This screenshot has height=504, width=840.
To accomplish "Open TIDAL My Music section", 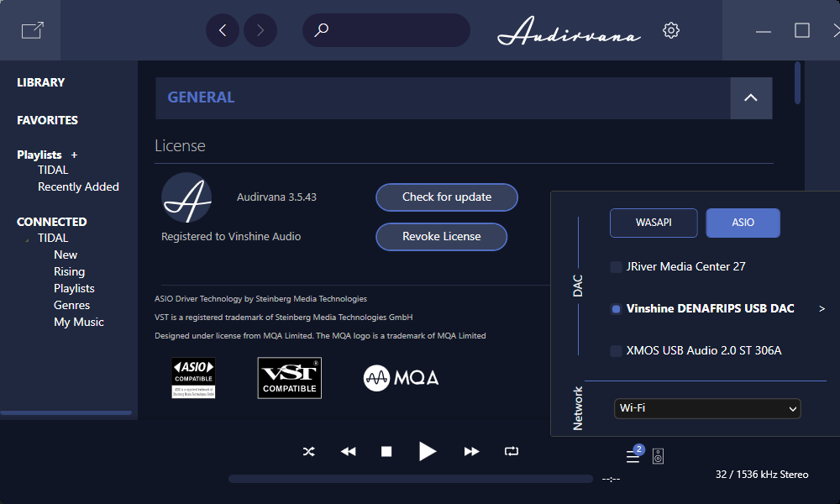I will point(79,323).
